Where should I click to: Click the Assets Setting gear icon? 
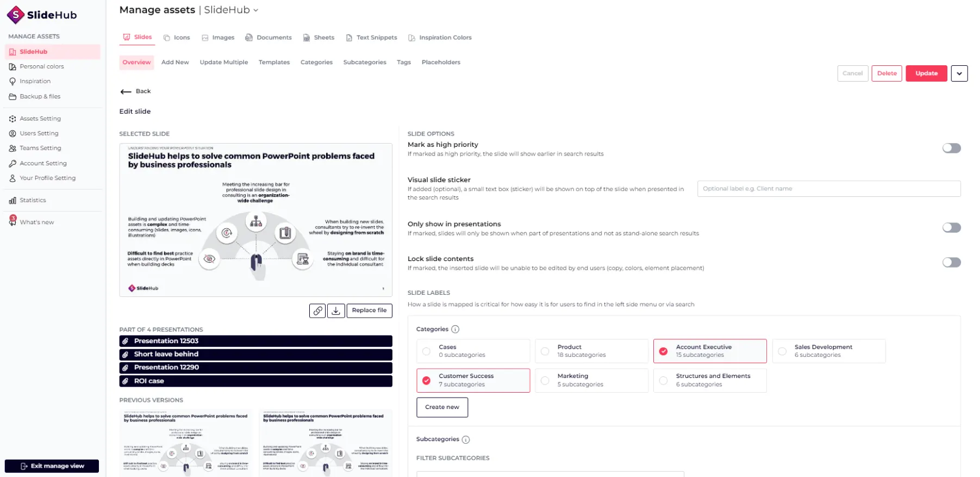pos(13,119)
